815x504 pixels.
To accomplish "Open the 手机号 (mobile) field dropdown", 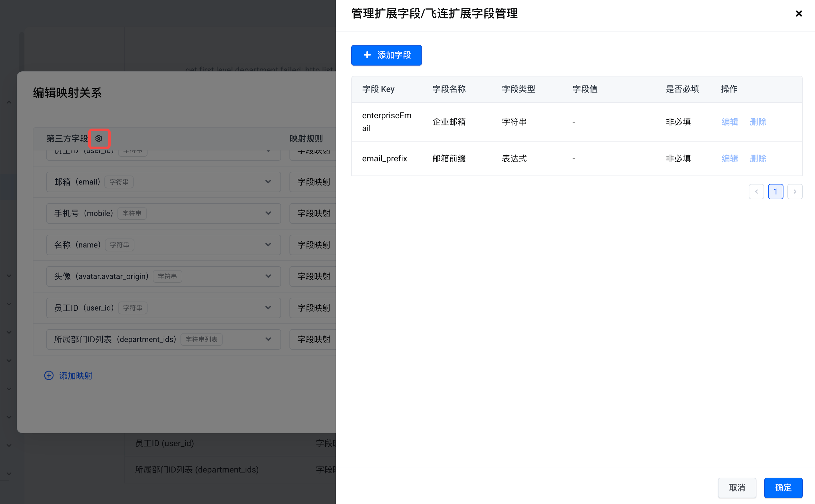I will (268, 213).
